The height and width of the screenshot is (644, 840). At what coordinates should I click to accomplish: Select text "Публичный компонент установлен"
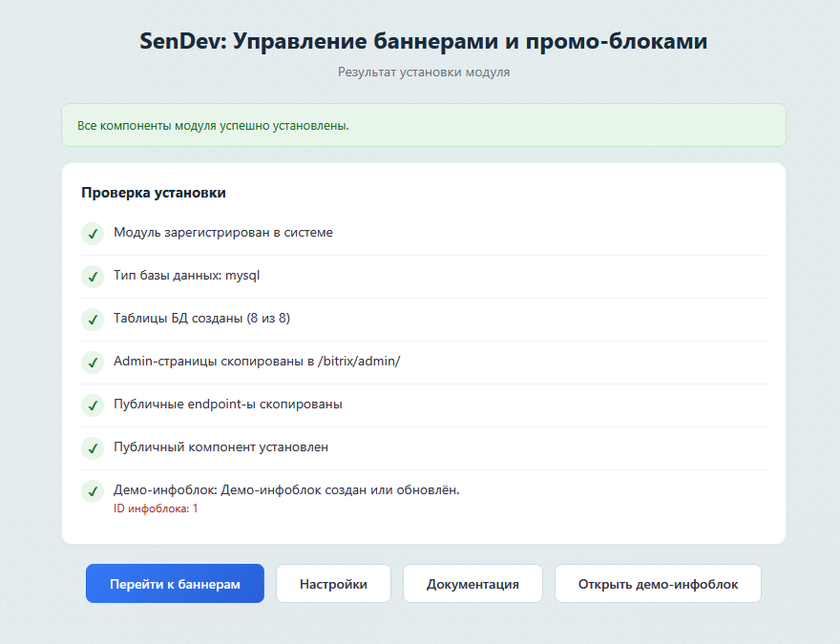click(x=220, y=447)
